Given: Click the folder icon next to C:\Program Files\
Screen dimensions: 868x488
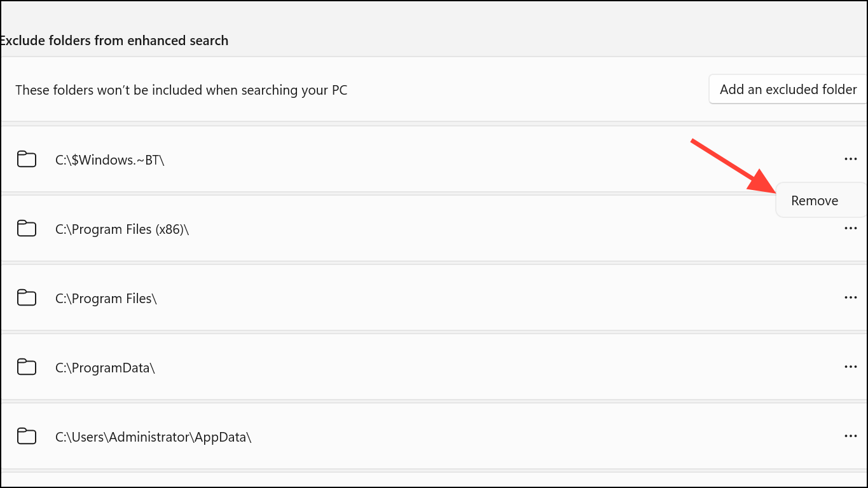Looking at the screenshot, I should [x=27, y=297].
